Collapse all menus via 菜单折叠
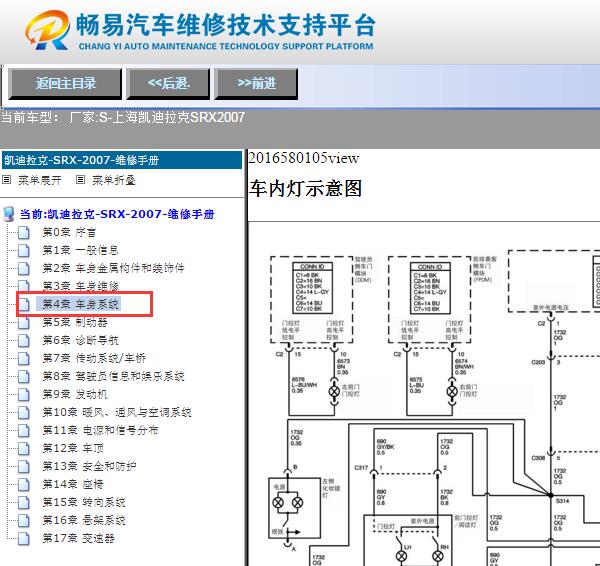 (x=114, y=180)
